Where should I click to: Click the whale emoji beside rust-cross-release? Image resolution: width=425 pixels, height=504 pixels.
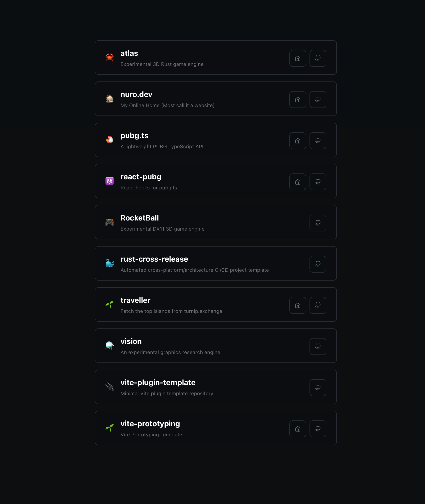[x=110, y=263]
